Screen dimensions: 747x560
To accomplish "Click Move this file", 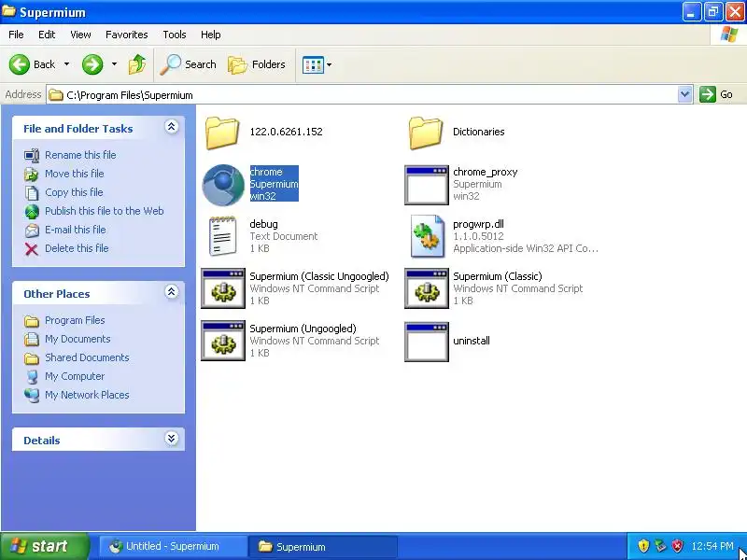I will pos(75,174).
